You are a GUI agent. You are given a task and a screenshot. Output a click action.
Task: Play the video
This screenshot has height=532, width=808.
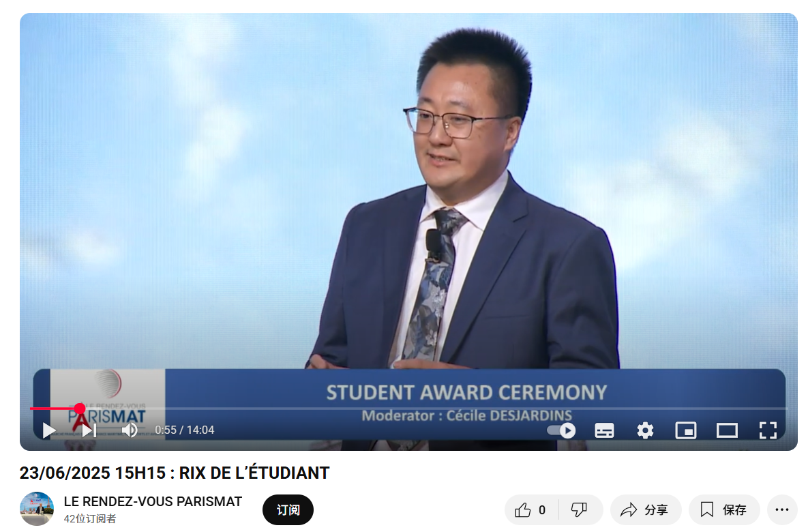pyautogui.click(x=48, y=430)
